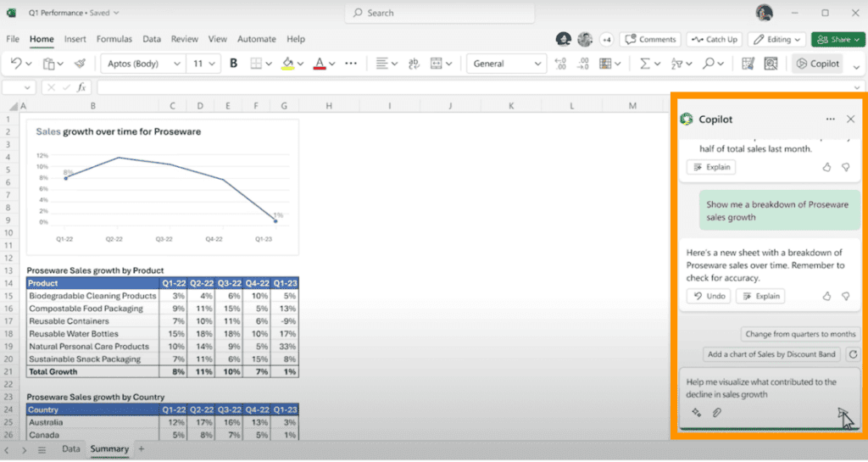The image size is (868, 462).
Task: Click the Paste clipboard icon
Action: [48, 64]
